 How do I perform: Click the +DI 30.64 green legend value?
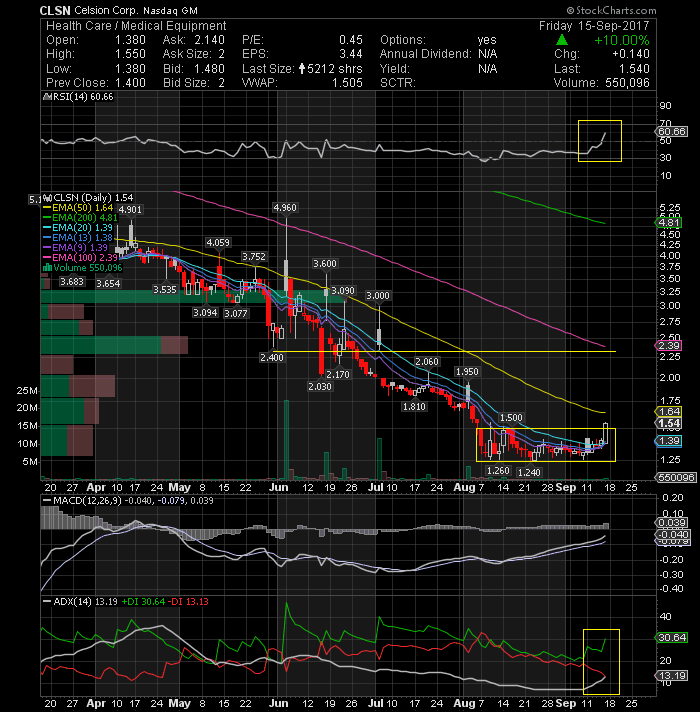(143, 602)
